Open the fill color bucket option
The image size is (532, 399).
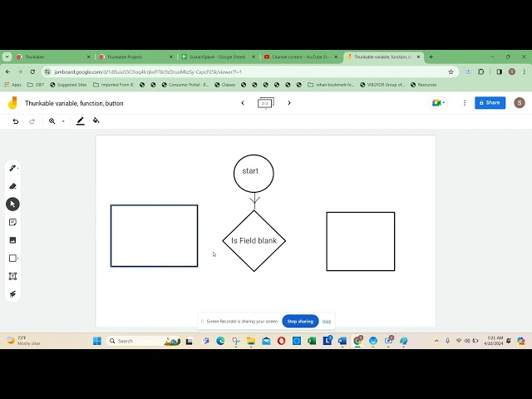96,121
